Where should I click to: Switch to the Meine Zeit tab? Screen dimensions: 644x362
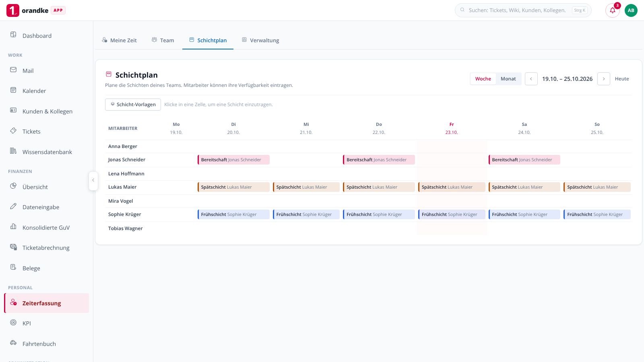(119, 40)
